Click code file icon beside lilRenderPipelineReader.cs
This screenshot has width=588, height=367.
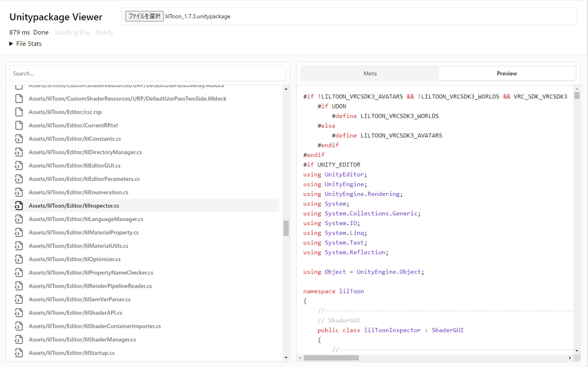click(x=19, y=286)
